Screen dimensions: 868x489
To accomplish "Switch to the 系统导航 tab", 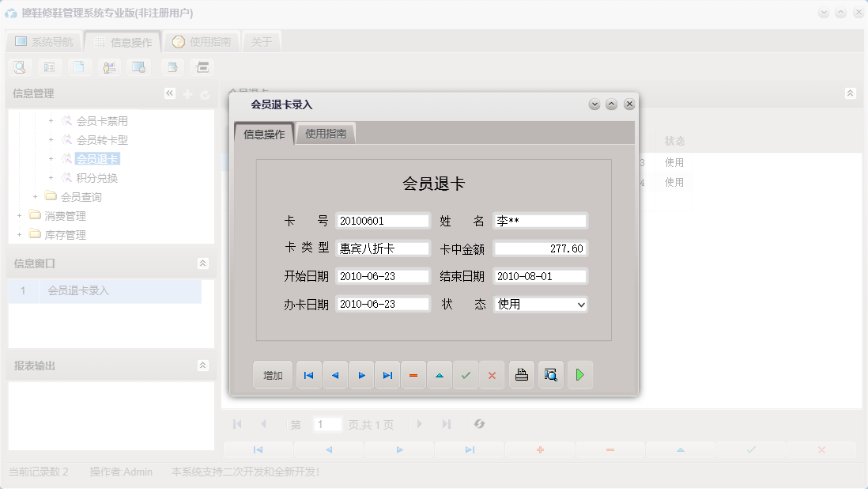I will [43, 40].
